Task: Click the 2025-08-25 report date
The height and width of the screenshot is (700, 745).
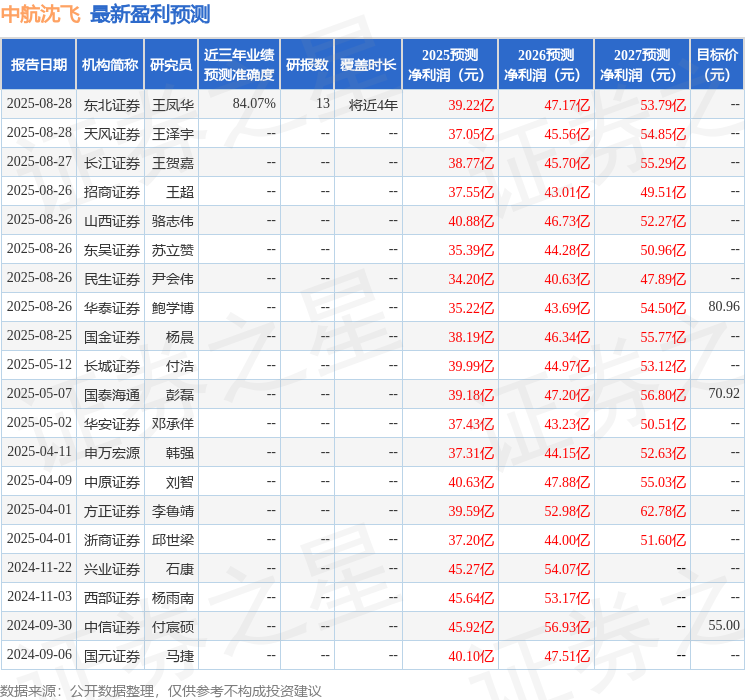Action: pyautogui.click(x=39, y=336)
